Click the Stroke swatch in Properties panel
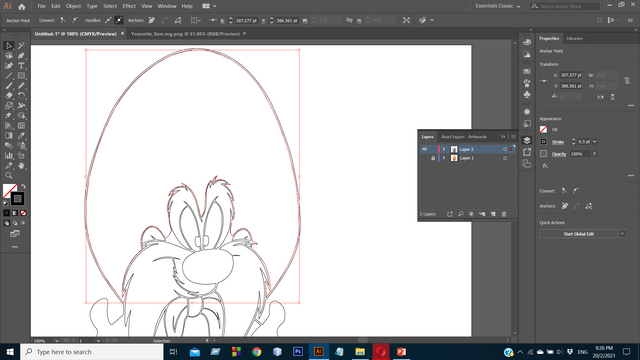This screenshot has height=360, width=640. pyautogui.click(x=543, y=142)
